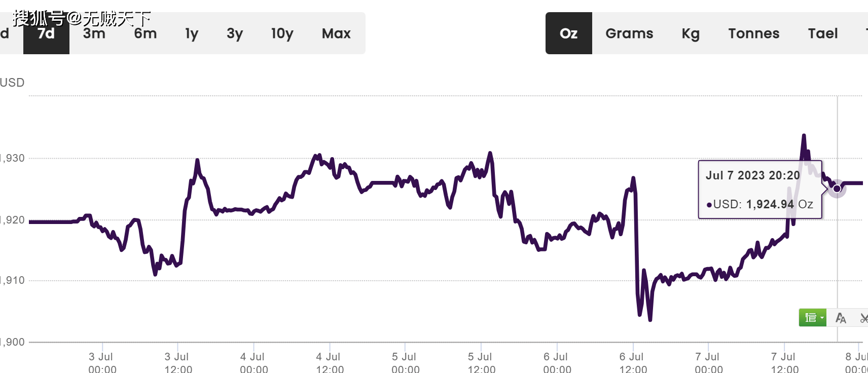Click the highlighted data point on chart

pos(837,189)
